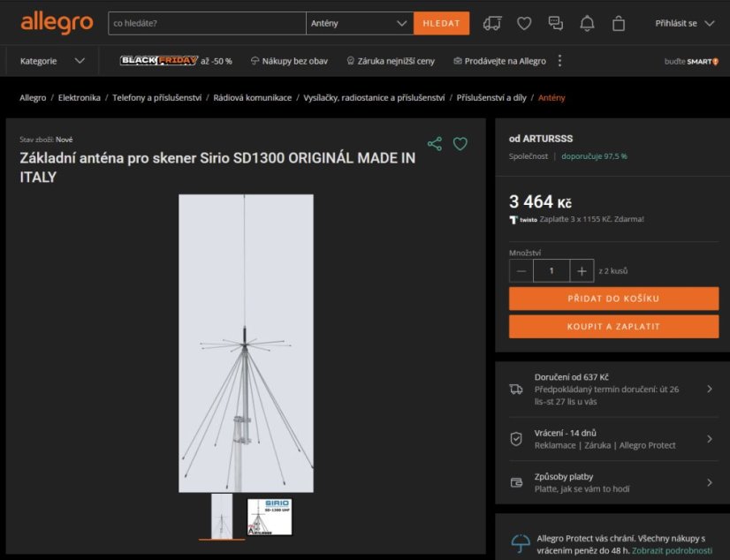The height and width of the screenshot is (560, 730).
Task: Click the quantity input field
Action: (551, 270)
